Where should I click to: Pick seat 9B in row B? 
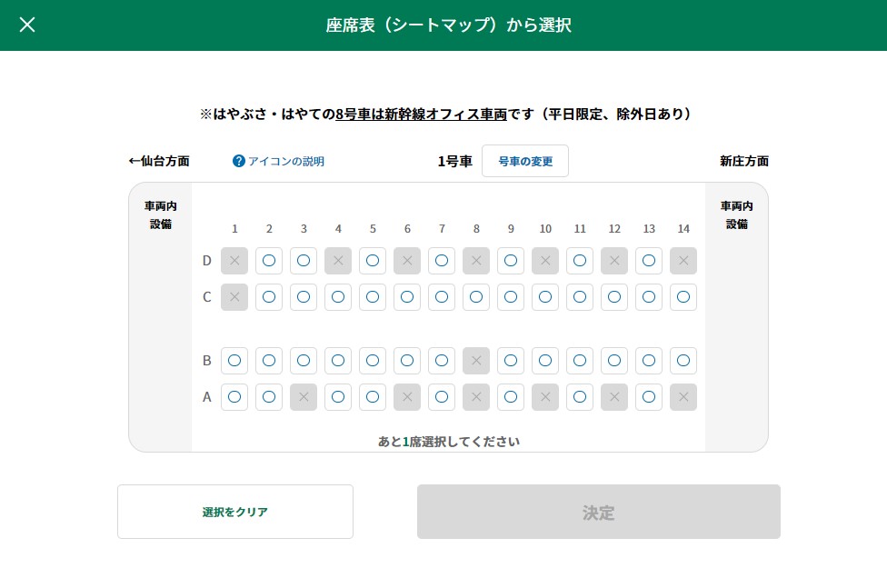point(511,361)
